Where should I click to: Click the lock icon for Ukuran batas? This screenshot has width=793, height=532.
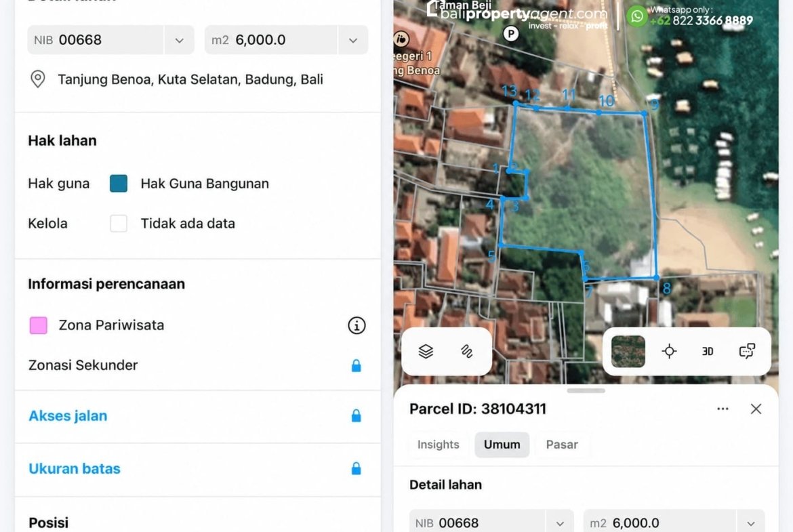[x=357, y=469]
